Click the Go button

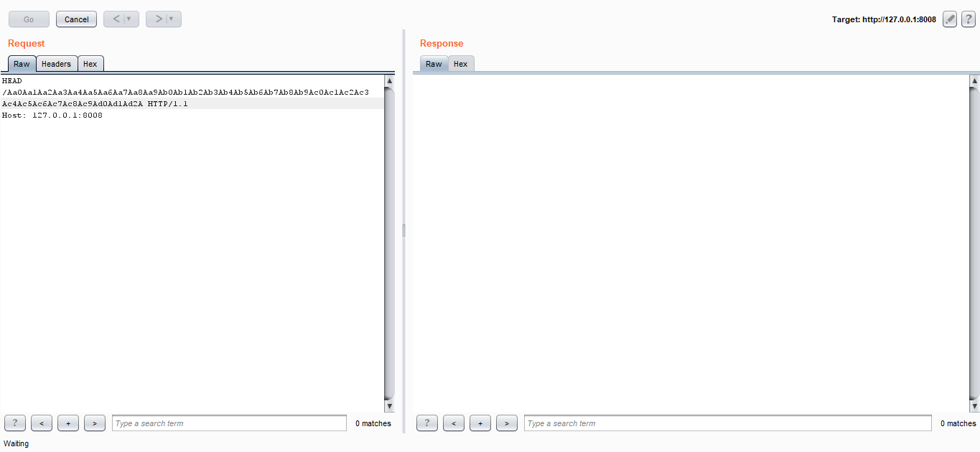pyautogui.click(x=29, y=19)
